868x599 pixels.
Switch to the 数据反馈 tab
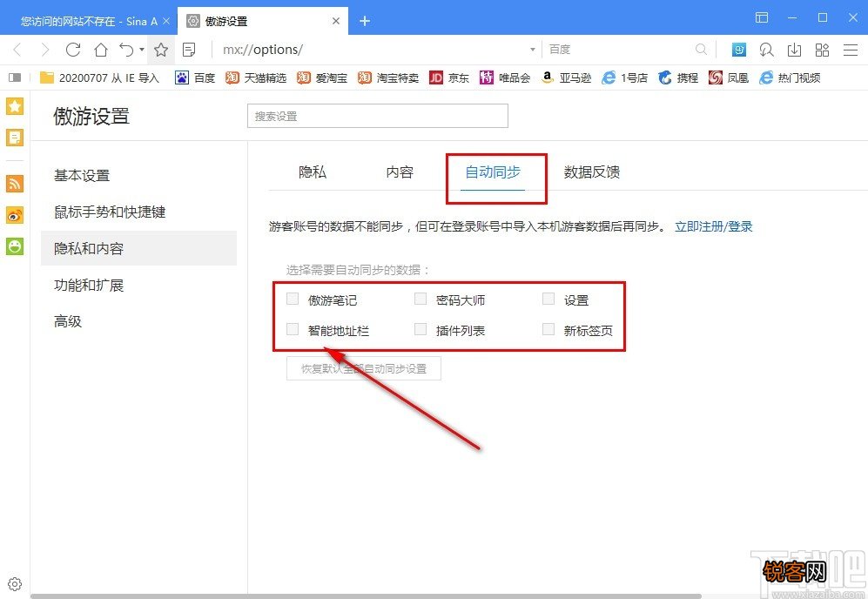(592, 172)
